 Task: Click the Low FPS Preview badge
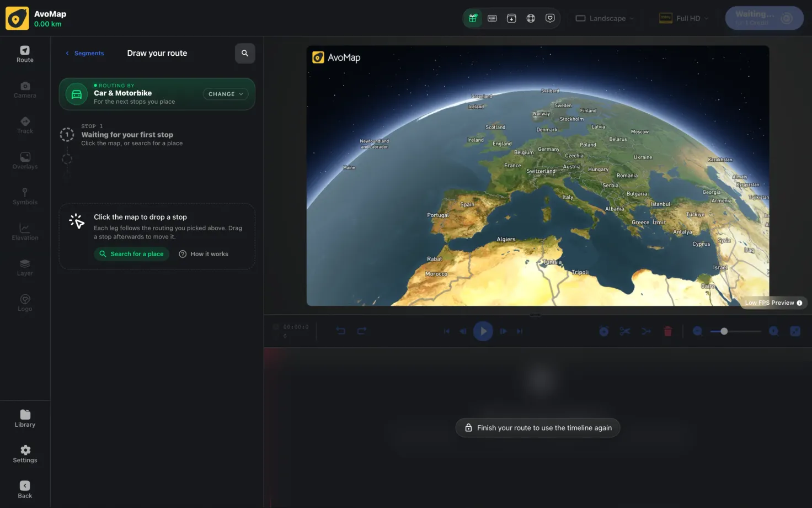point(773,303)
